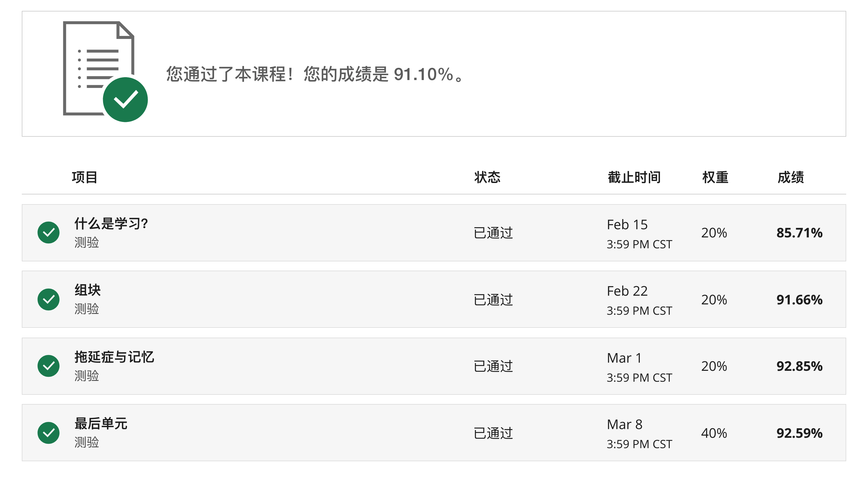Open the 组块 quiz
The width and height of the screenshot is (868, 477).
pos(88,290)
